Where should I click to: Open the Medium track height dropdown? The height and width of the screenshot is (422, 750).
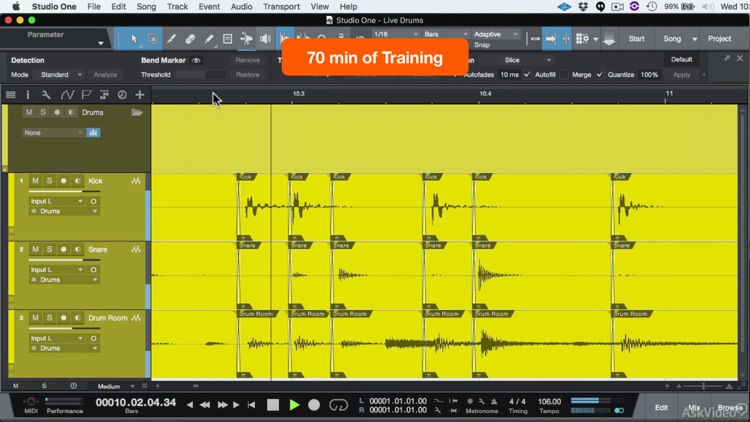point(115,386)
